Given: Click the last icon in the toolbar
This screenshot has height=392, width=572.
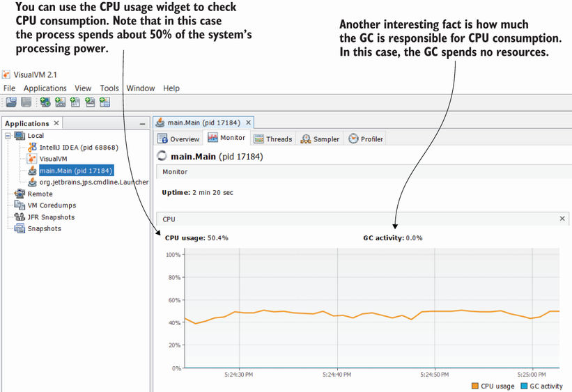Looking at the screenshot, I should (105, 102).
